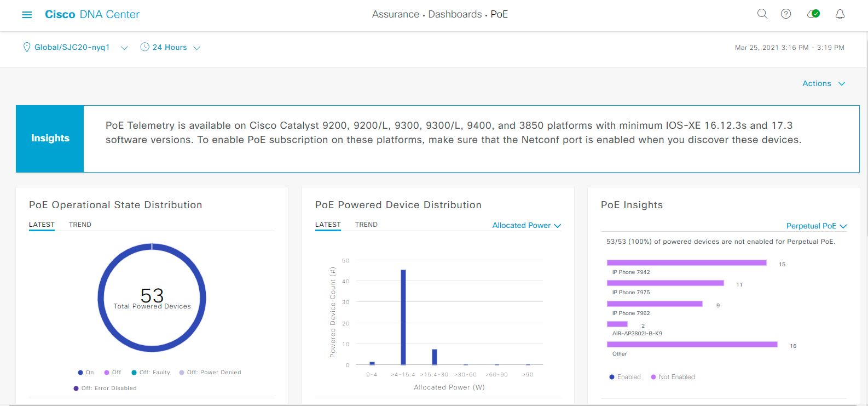Image resolution: width=868 pixels, height=406 pixels.
Task: Open the hamburger navigation menu
Action: coord(27,15)
